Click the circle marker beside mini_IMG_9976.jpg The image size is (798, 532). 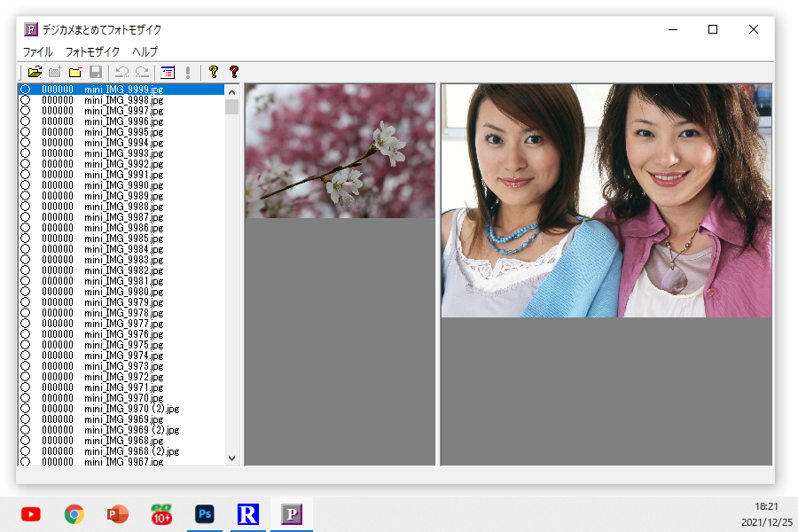point(26,334)
